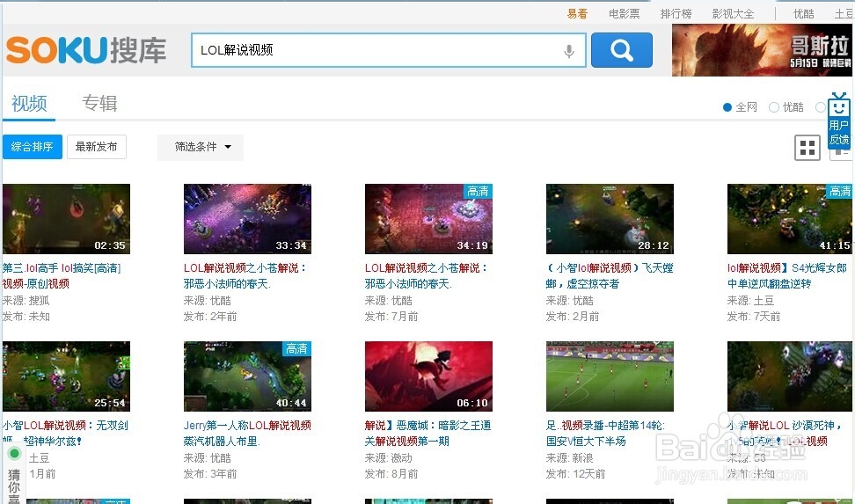Open 中超第14轮 国安V恒大 title link
Viewport: 855px width, 504px height.
pos(605,433)
